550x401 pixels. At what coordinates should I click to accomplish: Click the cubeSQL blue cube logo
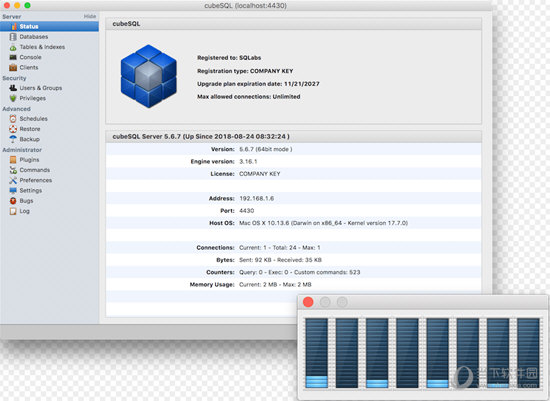pos(149,76)
